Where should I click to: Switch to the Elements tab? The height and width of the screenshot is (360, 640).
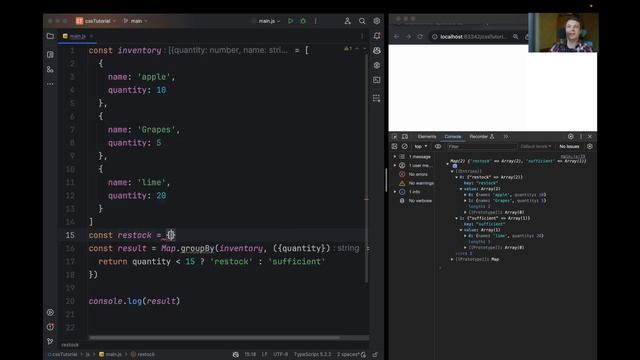pyautogui.click(x=427, y=137)
